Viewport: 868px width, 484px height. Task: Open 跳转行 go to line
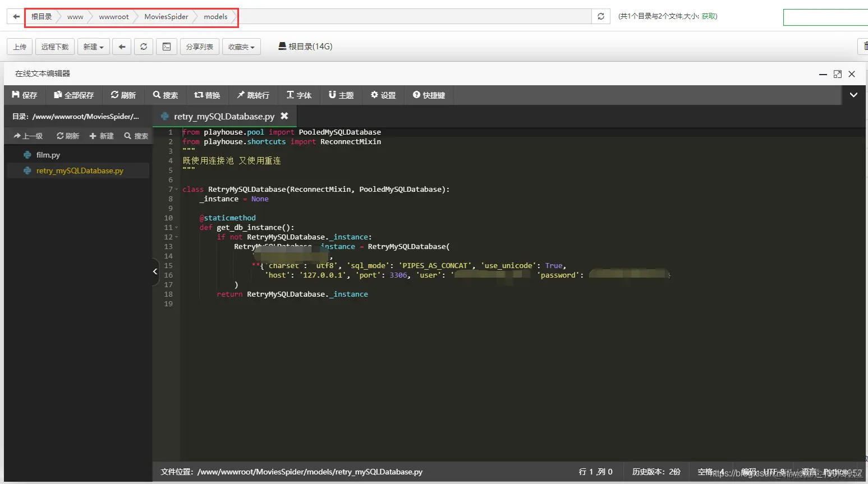point(253,95)
